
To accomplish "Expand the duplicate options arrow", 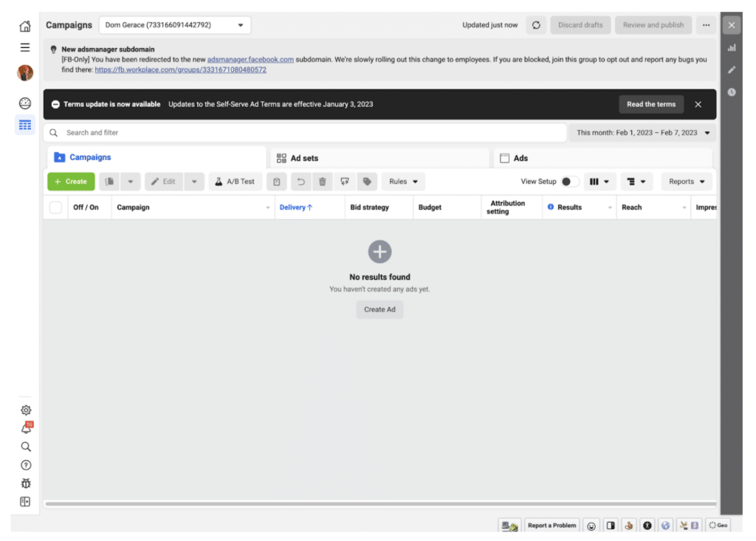I will [130, 182].
